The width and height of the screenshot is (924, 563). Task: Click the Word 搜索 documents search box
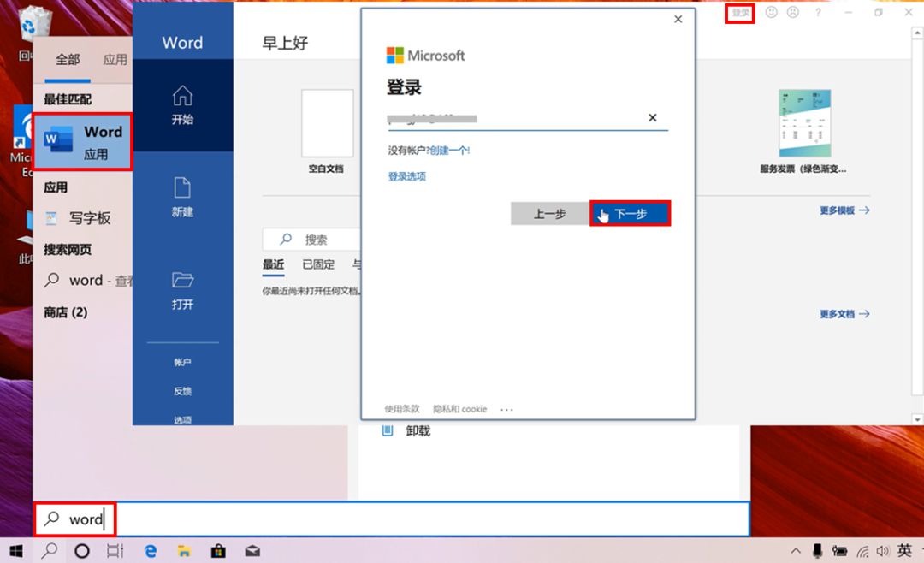(312, 240)
